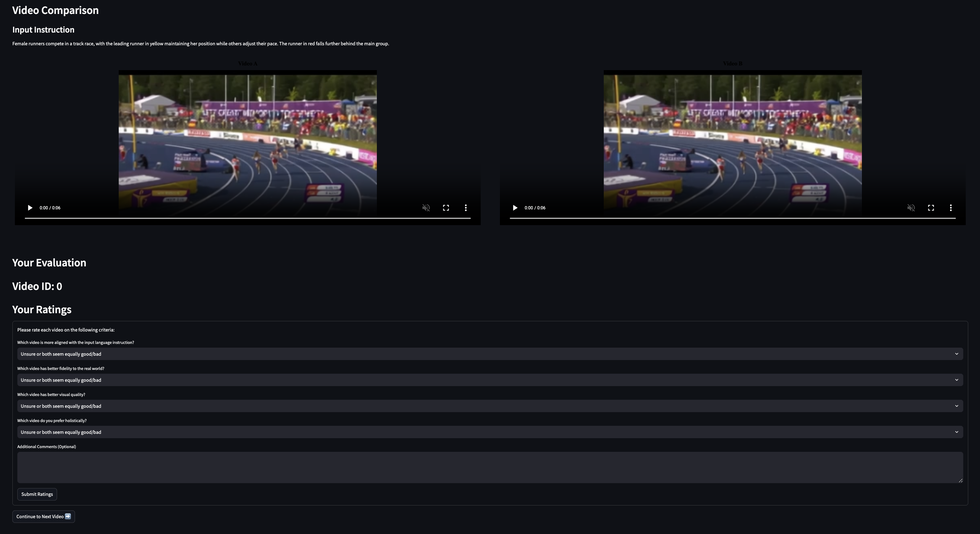Enter fullscreen for Video A
Viewport: 980px width, 534px height.
click(446, 208)
